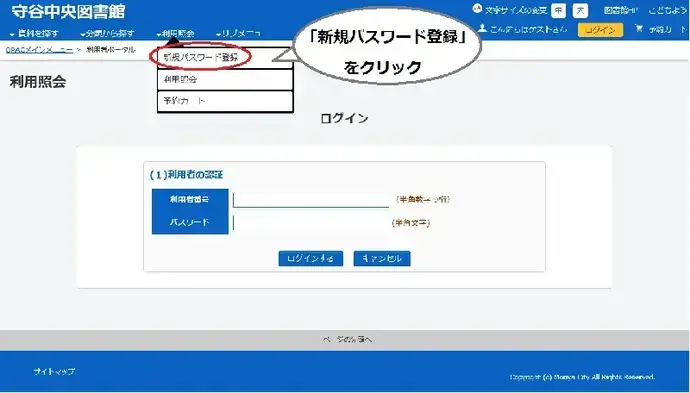The width and height of the screenshot is (690, 393).
Task: Set text size to 中
Action: (558, 10)
